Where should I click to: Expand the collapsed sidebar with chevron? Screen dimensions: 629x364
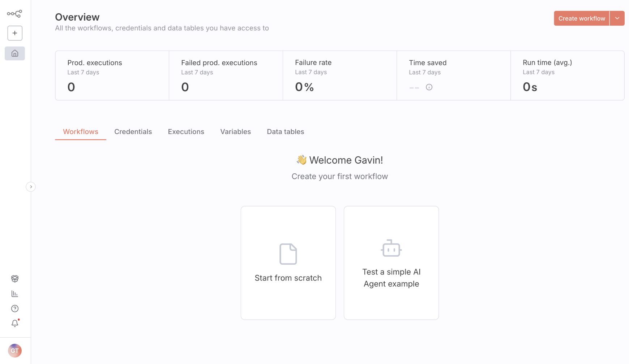coord(31,187)
